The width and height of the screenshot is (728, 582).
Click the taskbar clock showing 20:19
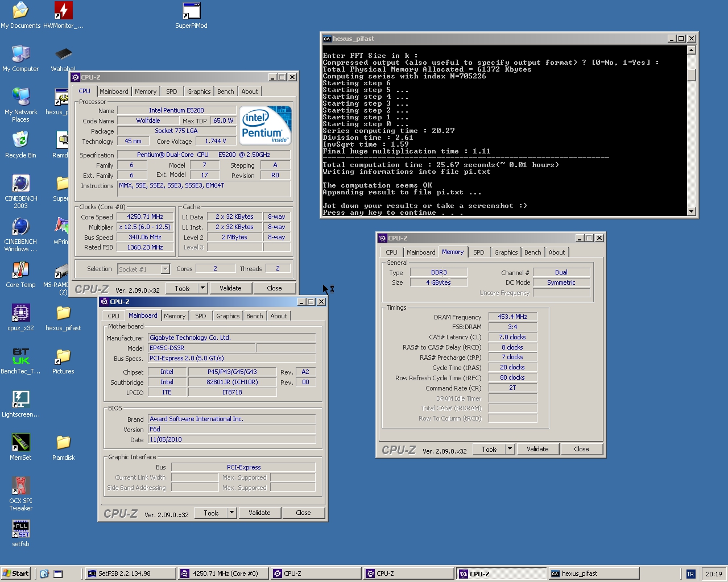point(714,574)
